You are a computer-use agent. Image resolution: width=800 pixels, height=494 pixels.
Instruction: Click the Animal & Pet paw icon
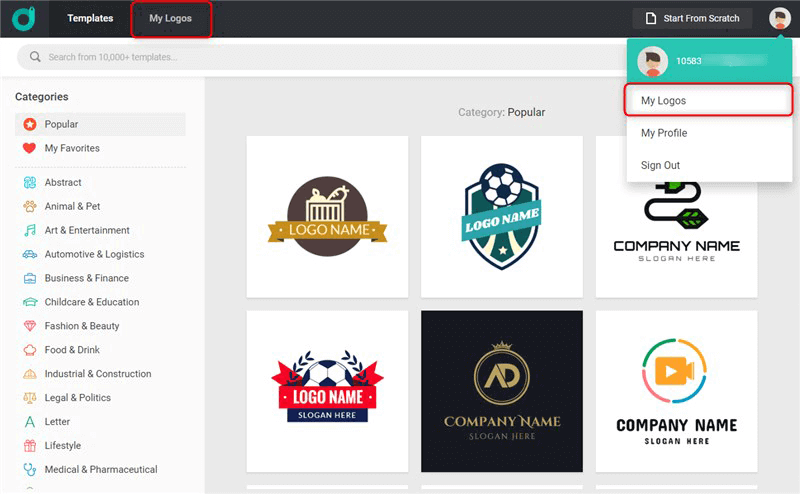(x=30, y=206)
